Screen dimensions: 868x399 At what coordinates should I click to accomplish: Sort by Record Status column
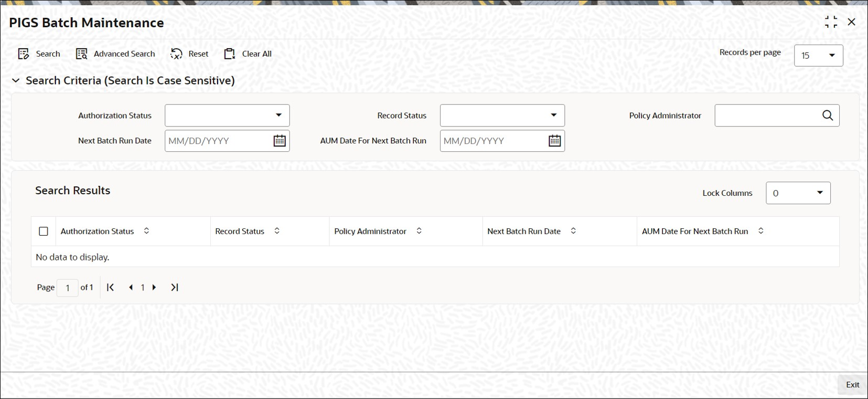tap(277, 231)
